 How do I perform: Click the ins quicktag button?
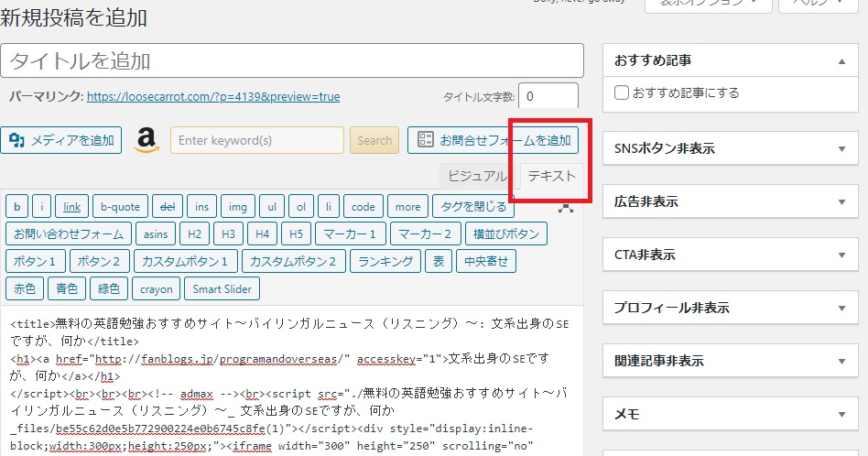coord(202,206)
